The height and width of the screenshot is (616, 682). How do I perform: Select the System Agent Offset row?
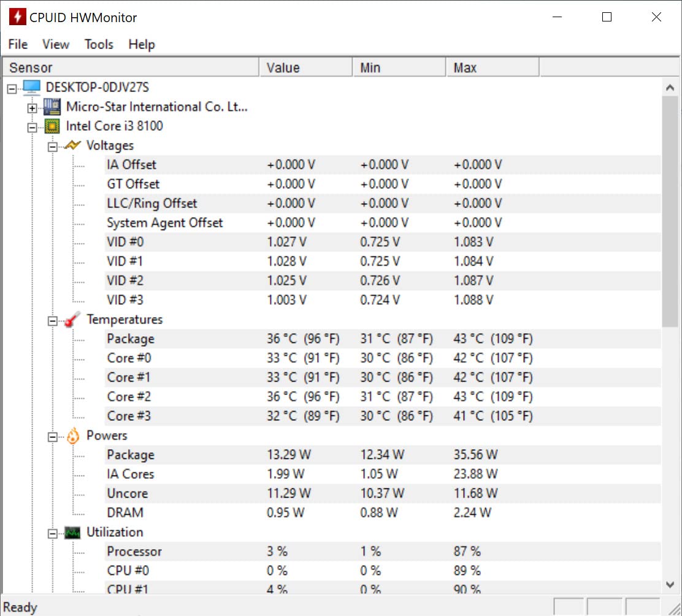click(383, 223)
